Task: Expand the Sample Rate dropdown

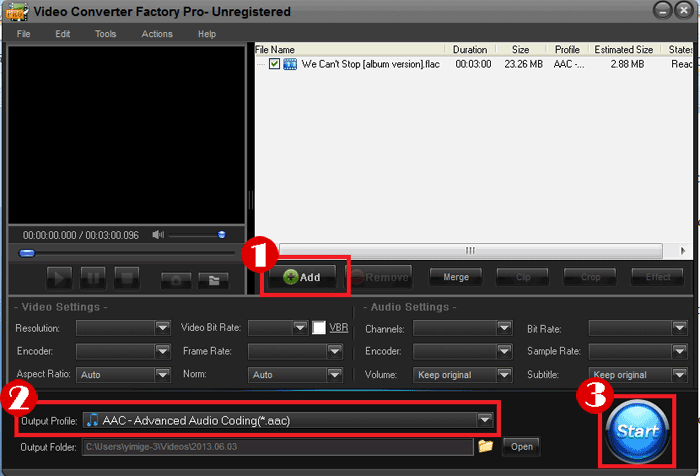Action: pyautogui.click(x=679, y=351)
